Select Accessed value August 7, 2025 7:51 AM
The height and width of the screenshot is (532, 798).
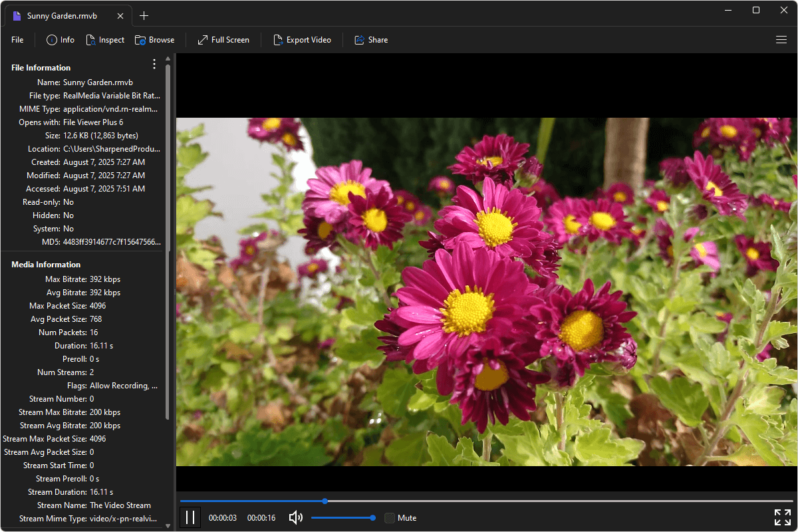104,189
